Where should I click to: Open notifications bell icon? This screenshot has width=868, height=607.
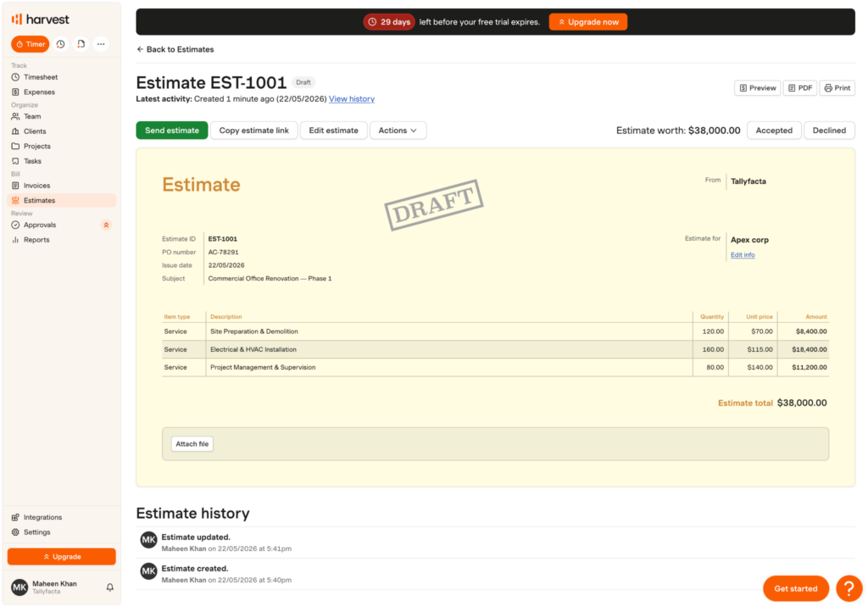tap(109, 587)
